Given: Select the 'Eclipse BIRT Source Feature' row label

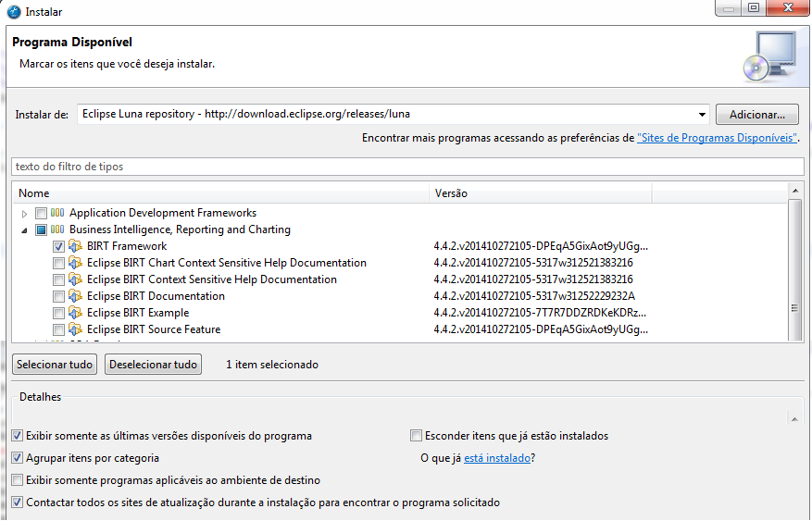Looking at the screenshot, I should pos(154,329).
